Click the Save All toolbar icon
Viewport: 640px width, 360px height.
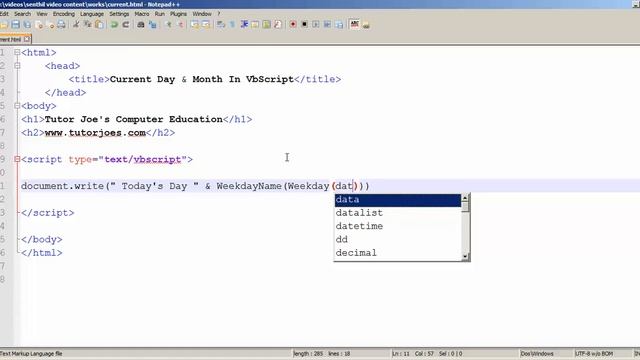pyautogui.click(x=27, y=24)
